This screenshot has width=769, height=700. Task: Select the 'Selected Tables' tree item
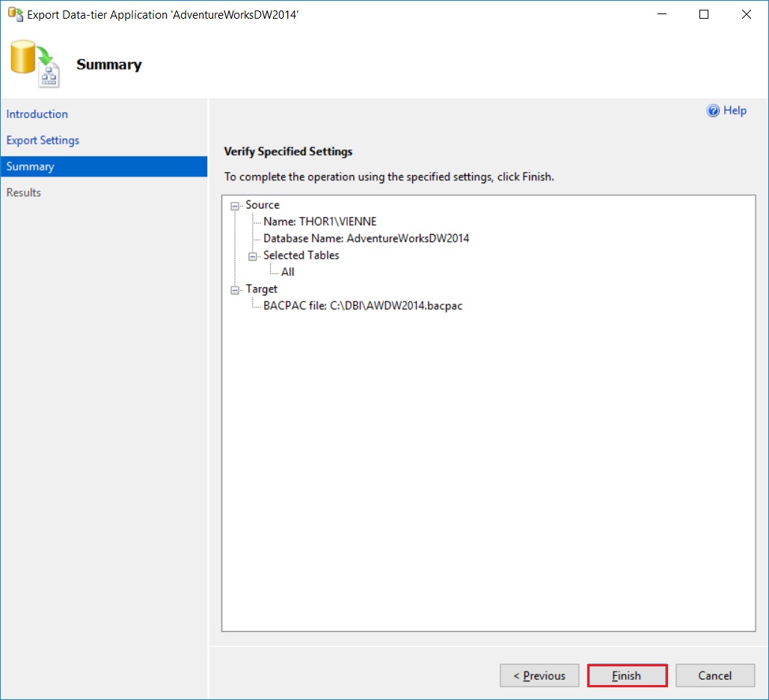pos(301,255)
